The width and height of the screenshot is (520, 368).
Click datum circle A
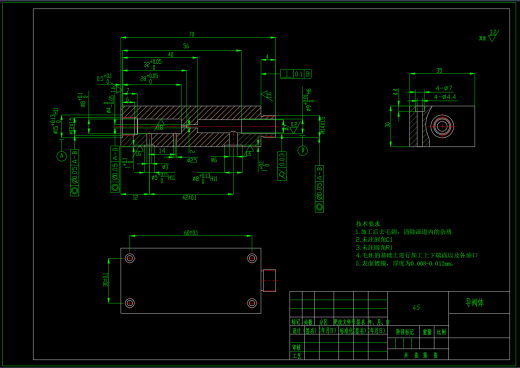coord(62,156)
